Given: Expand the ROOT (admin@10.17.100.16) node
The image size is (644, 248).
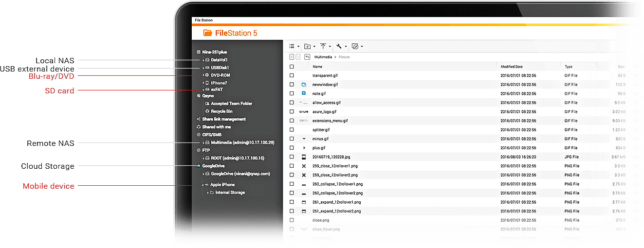Looking at the screenshot, I should coord(203,158).
